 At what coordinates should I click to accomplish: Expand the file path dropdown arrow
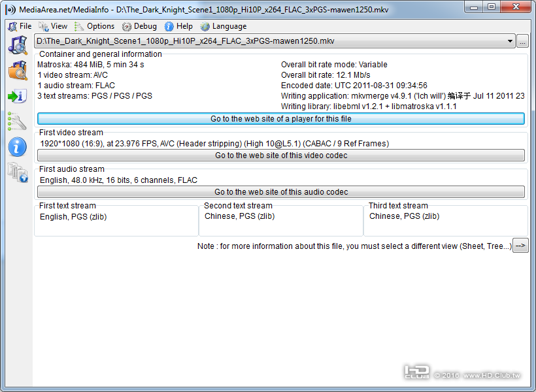tap(510, 41)
